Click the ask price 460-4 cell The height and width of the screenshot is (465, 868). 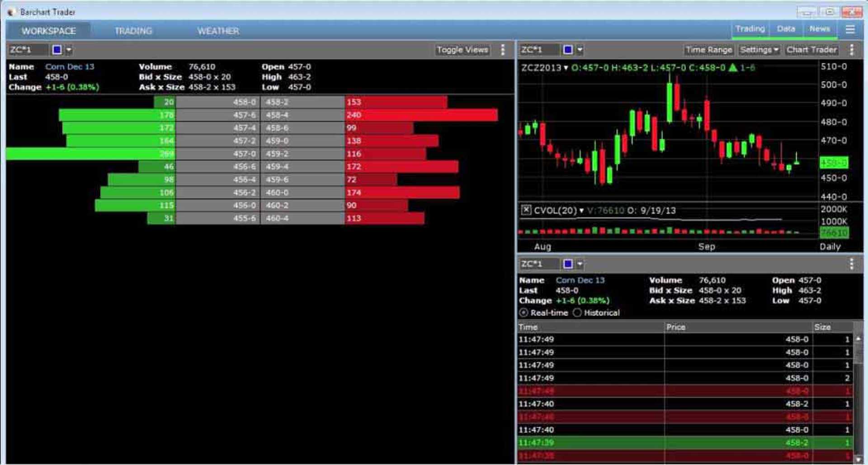coord(302,218)
